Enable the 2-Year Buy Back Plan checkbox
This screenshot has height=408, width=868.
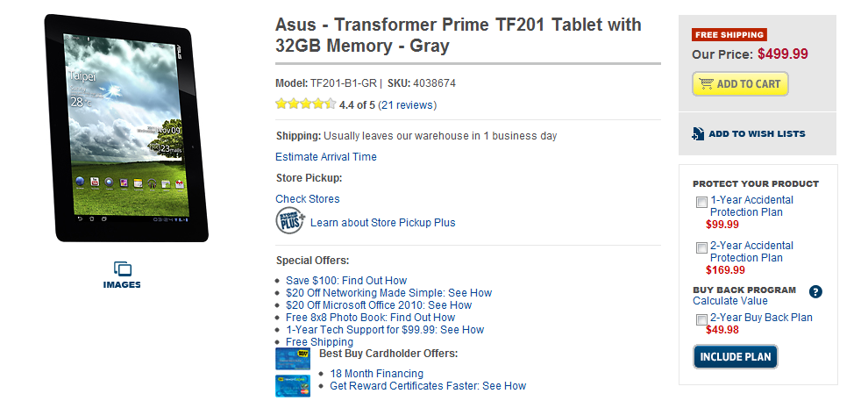tap(701, 320)
